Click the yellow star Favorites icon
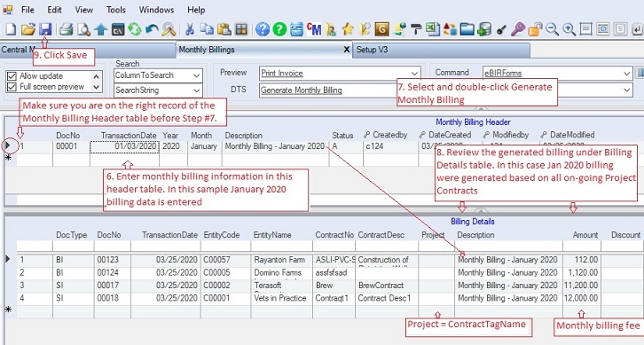 [348, 29]
